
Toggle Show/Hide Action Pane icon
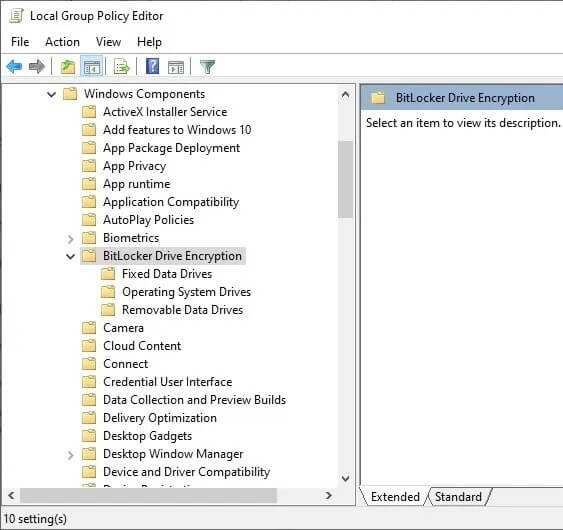click(x=176, y=67)
